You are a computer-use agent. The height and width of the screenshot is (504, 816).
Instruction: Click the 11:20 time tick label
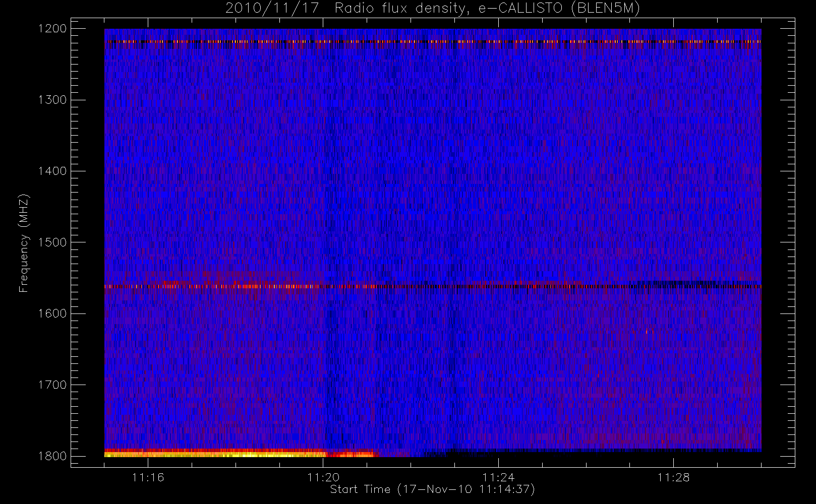[323, 477]
